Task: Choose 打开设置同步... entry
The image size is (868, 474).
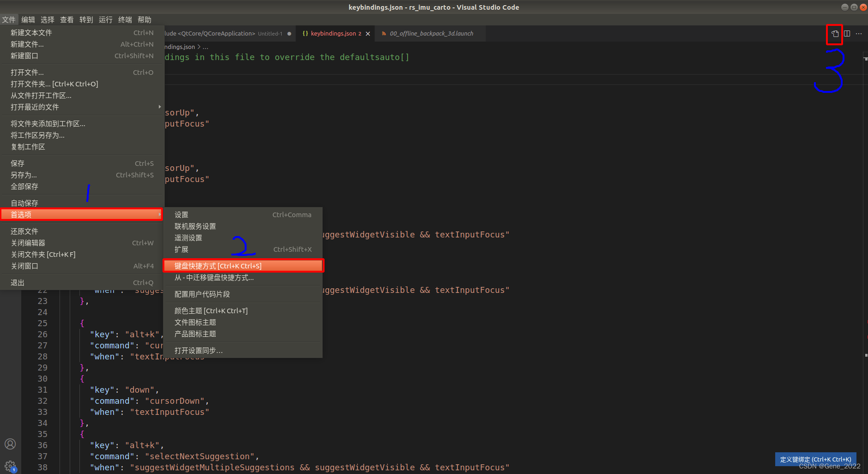Action: (243, 351)
